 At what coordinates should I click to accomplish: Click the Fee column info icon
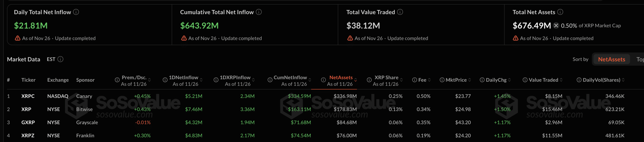pos(414,80)
